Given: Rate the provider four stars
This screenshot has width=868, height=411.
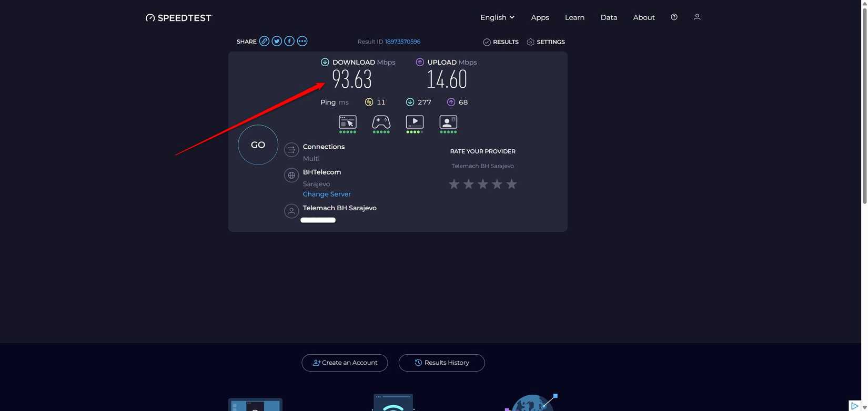Looking at the screenshot, I should click(497, 184).
